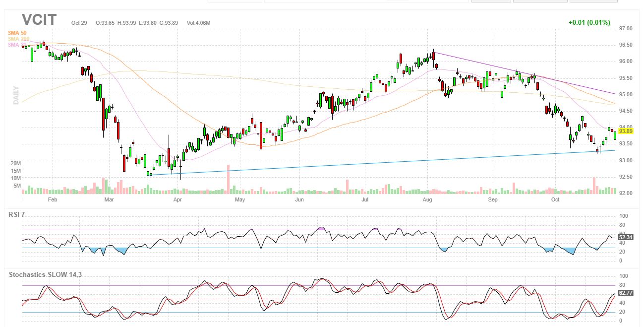The width and height of the screenshot is (644, 327).
Task: Click the 40 label on Stochastics axis
Action: tap(622, 303)
